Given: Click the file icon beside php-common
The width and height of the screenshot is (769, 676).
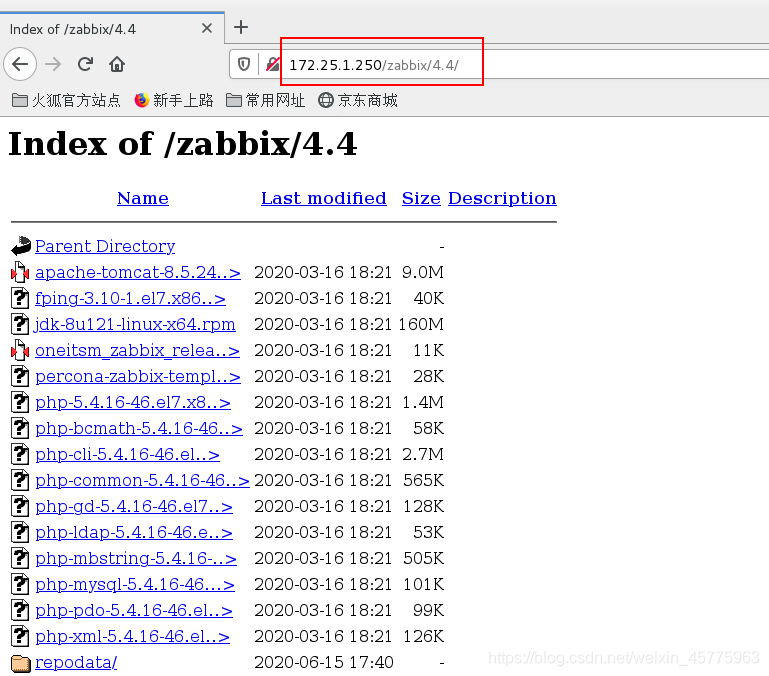Looking at the screenshot, I should [x=20, y=480].
